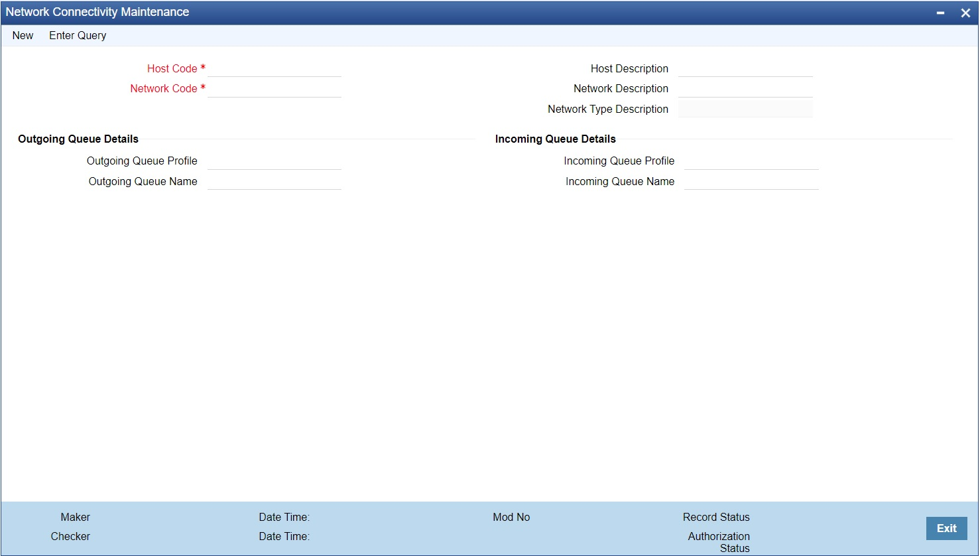Click the Mod No label
Screen dimensions: 980x556
(x=511, y=518)
